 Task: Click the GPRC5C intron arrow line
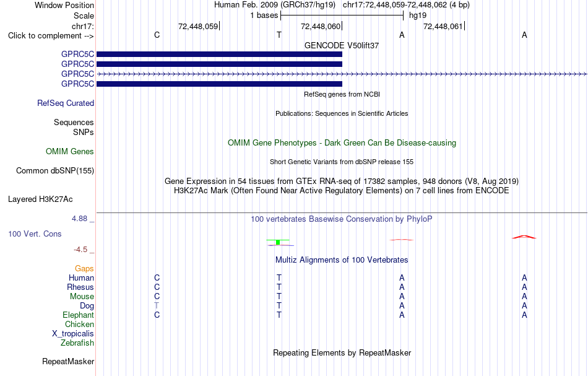coord(342,74)
